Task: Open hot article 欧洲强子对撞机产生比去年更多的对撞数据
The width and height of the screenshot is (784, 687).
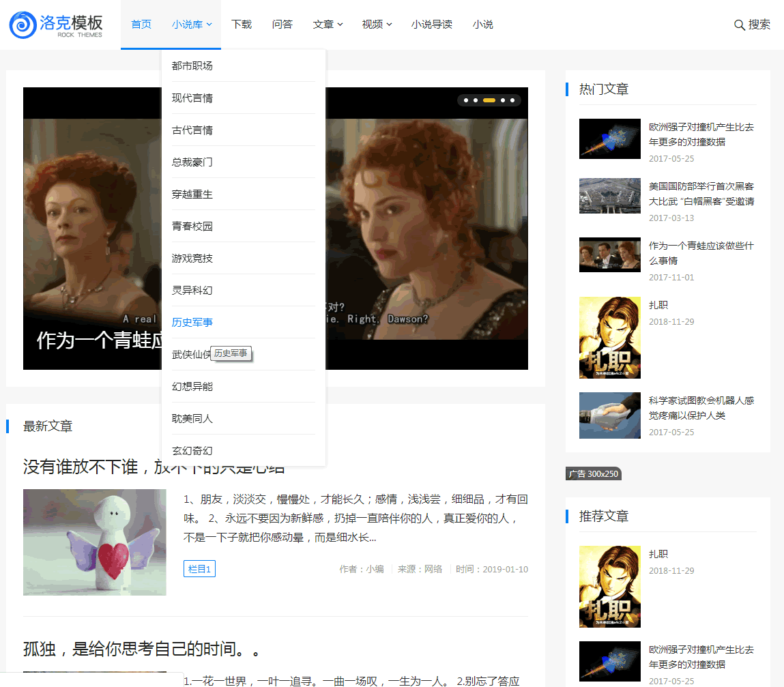Action: click(701, 134)
